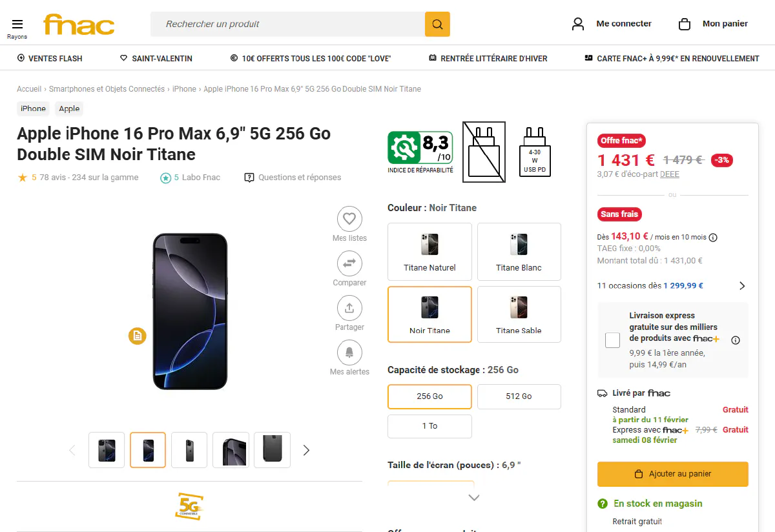Click the third product photo thumbnail
Viewport: 775px width, 532px height.
coord(189,449)
